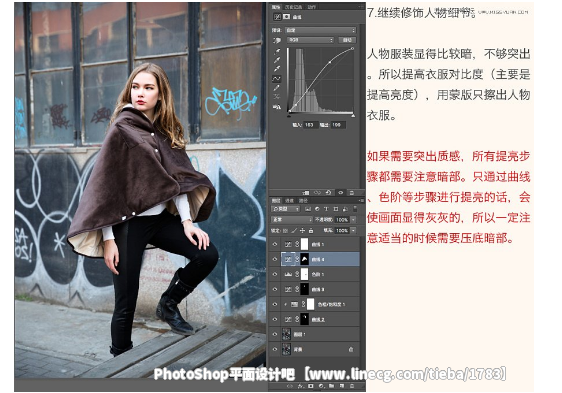Toggle adjustment visibility eye in Properties footer
Image resolution: width=562 pixels, height=393 pixels.
340,193
